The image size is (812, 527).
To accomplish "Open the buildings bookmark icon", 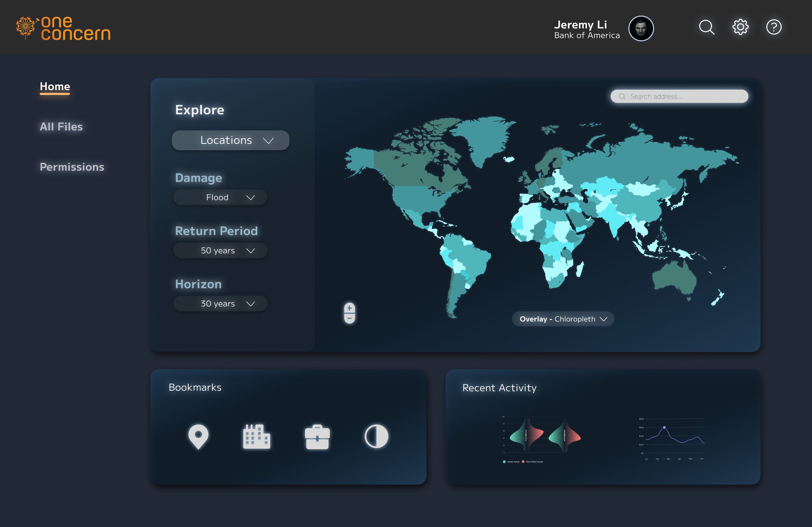I will point(256,436).
